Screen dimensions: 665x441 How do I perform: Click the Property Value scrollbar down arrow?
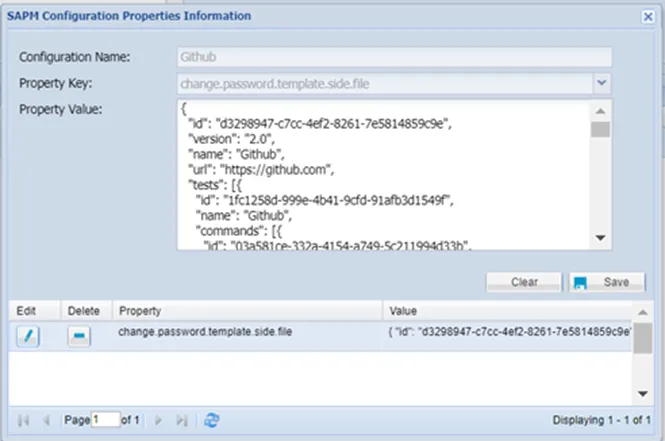600,238
